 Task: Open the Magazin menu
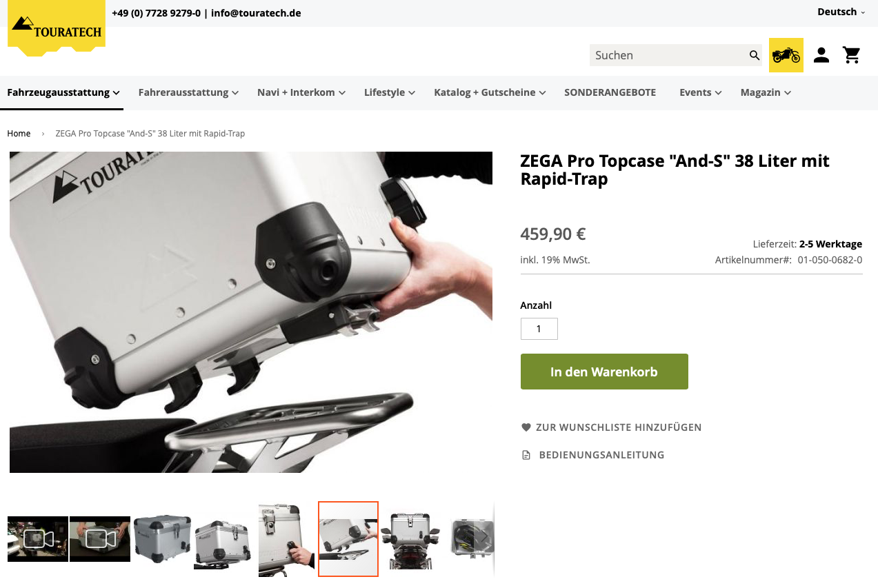(x=766, y=92)
